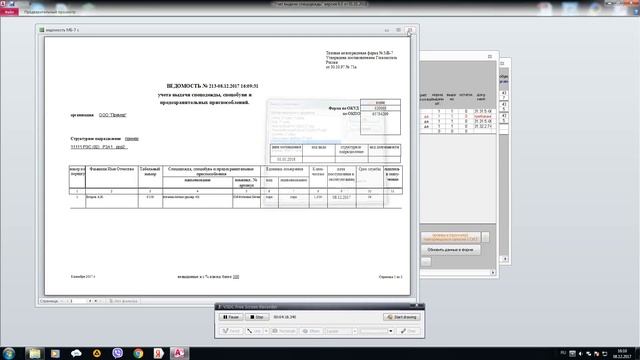Click the page number field in navigation bar

78,301
